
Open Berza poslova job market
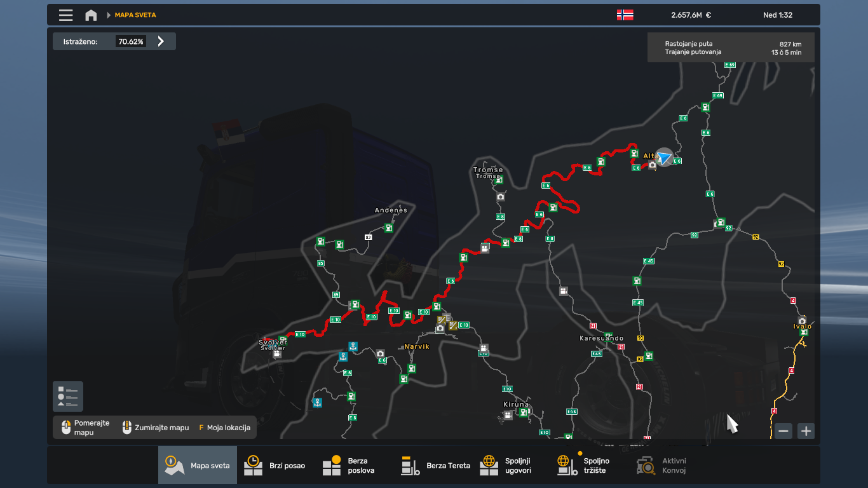(348, 465)
